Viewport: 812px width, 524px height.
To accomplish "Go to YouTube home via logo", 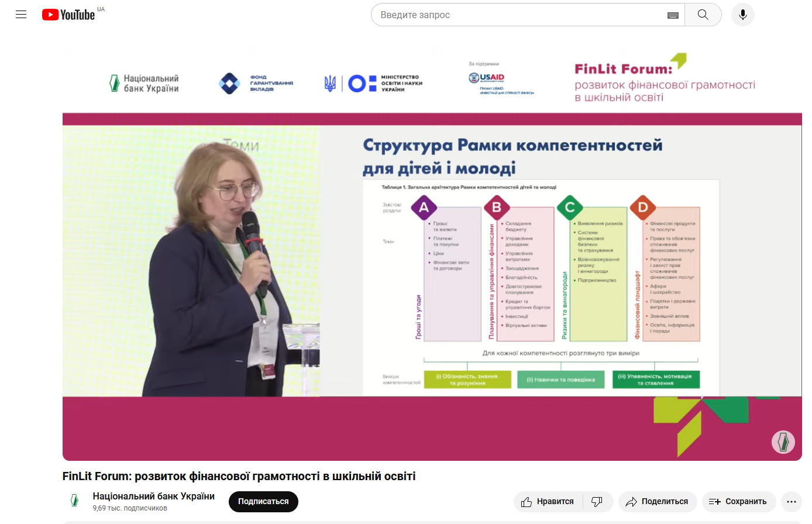I will [68, 15].
